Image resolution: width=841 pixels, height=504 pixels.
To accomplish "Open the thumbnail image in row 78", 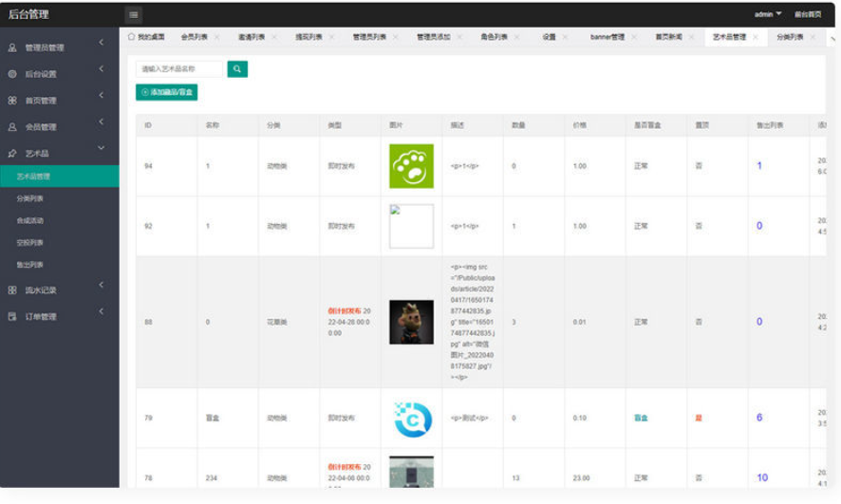I will pyautogui.click(x=411, y=472).
